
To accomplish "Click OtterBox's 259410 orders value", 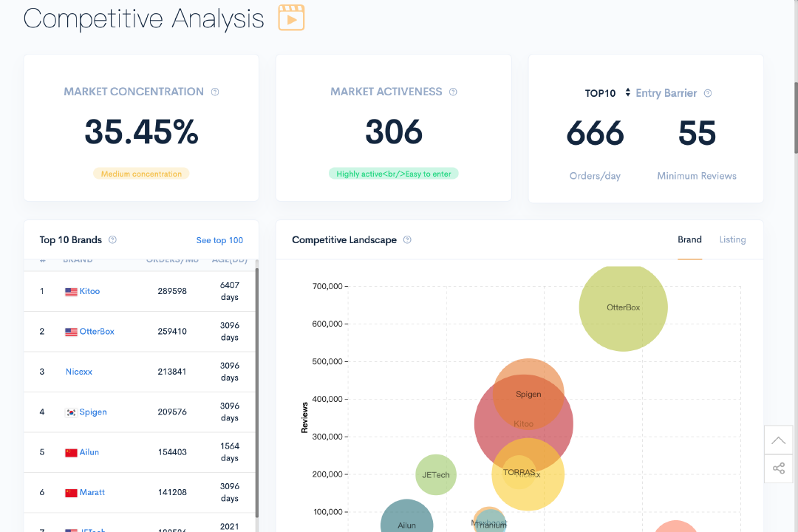I will click(x=172, y=332).
